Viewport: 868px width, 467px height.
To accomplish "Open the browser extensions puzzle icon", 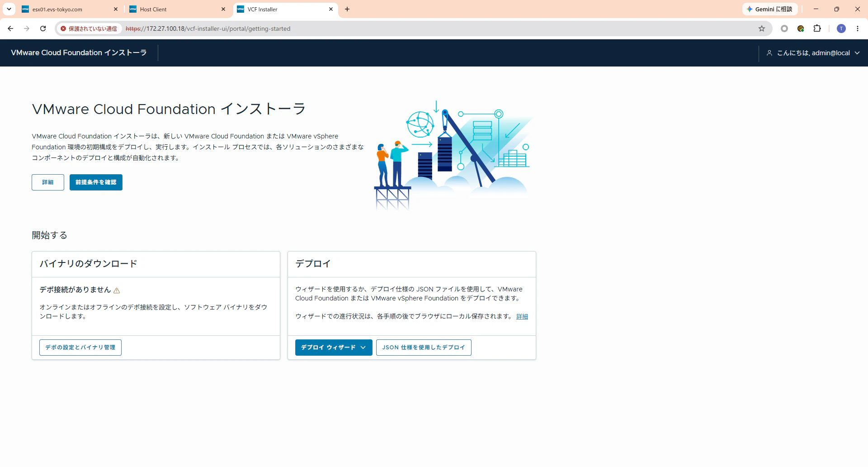I will point(817,29).
